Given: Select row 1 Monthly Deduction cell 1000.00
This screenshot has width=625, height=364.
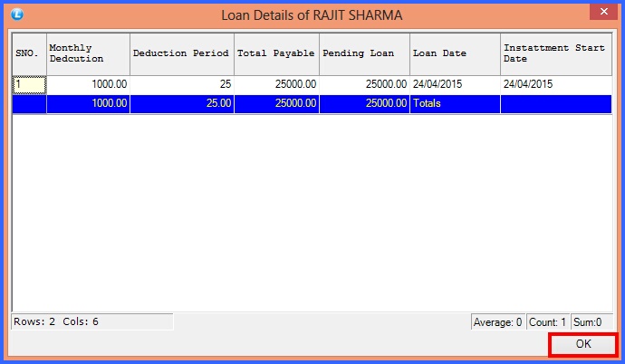Looking at the screenshot, I should pyautogui.click(x=89, y=85).
